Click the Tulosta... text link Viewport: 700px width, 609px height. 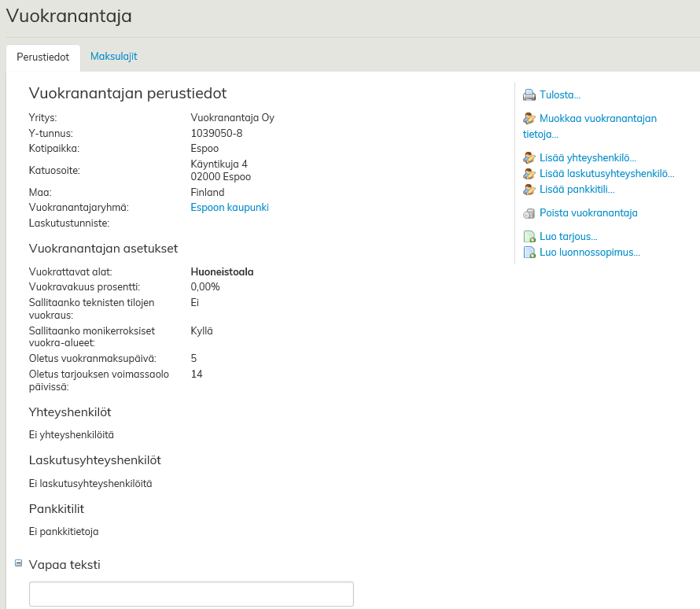click(x=559, y=95)
